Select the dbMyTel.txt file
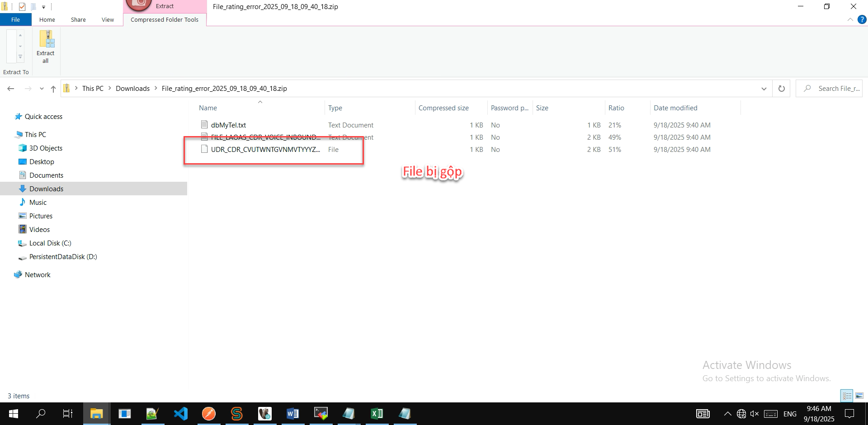Screen dimensions: 868x425 [x=228, y=125]
